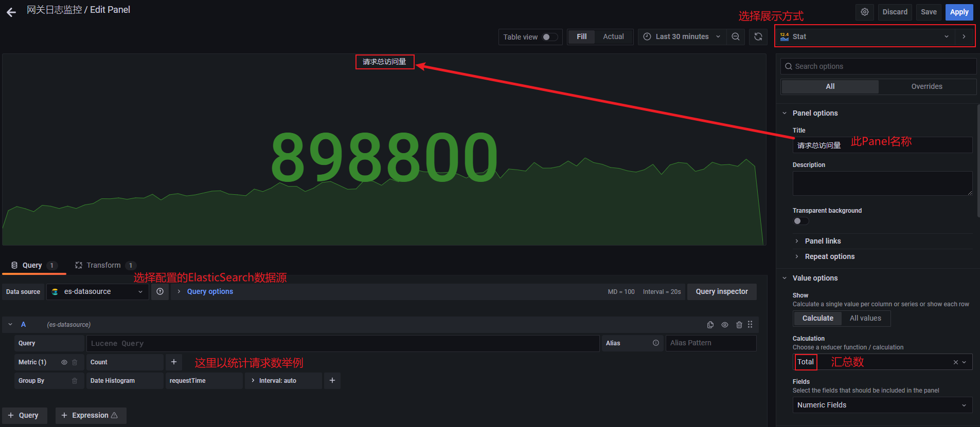This screenshot has height=427, width=980.
Task: Open Total calculation dropdown
Action: [x=882, y=362]
